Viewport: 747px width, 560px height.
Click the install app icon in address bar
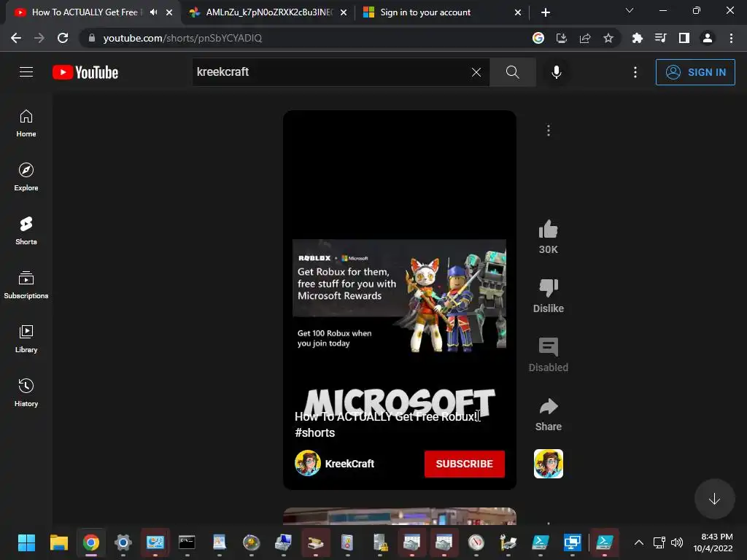coord(562,38)
